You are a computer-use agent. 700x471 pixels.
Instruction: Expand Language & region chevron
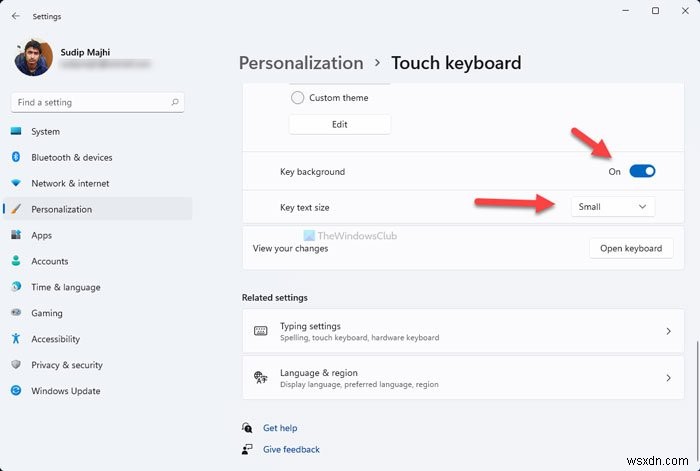coord(668,378)
